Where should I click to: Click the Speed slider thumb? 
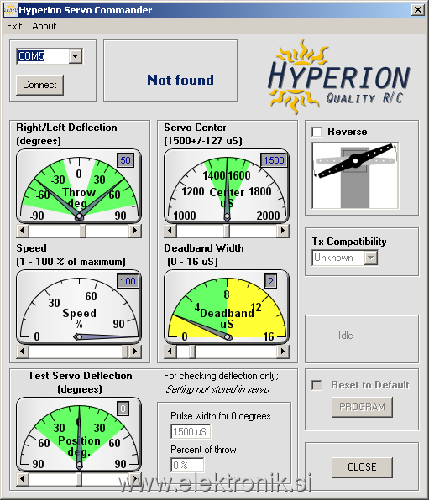(x=125, y=351)
